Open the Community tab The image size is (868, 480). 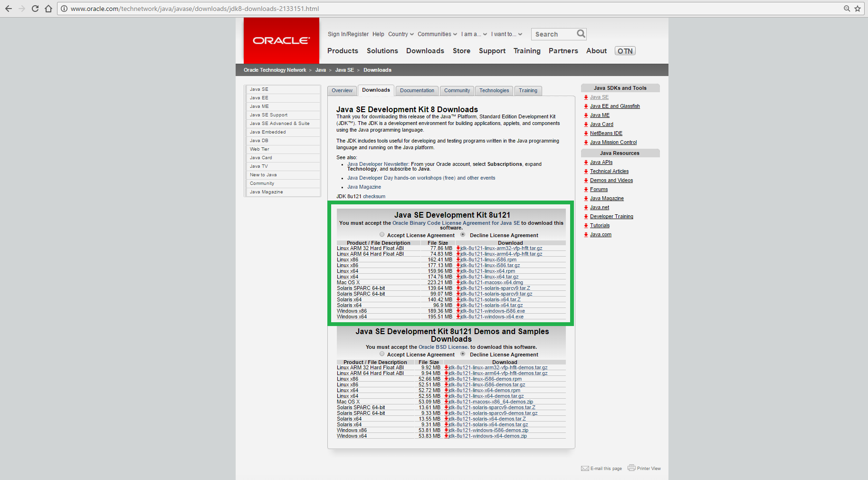pos(457,91)
